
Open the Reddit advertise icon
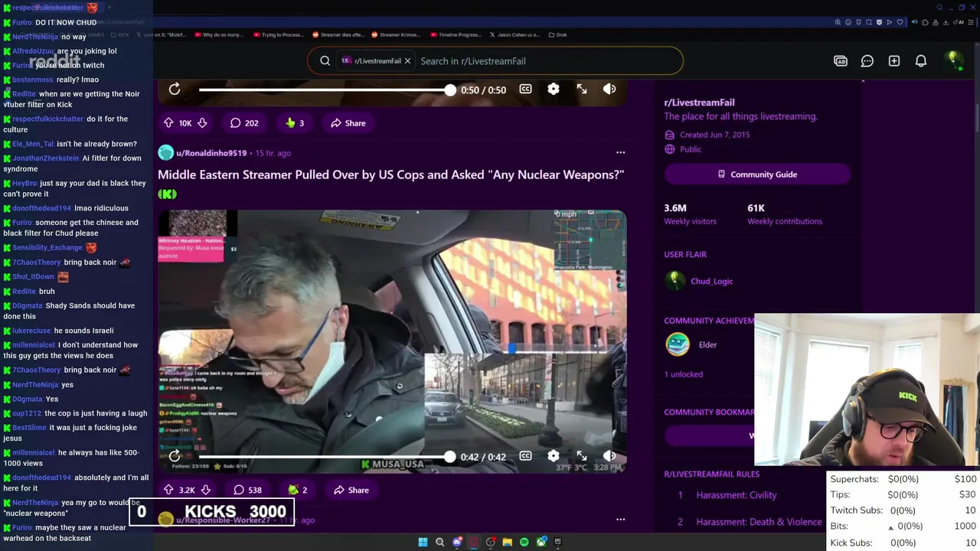point(841,61)
